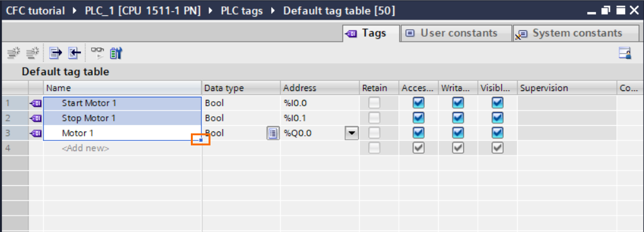
Task: Select row number 2 header
Action: tap(15, 118)
